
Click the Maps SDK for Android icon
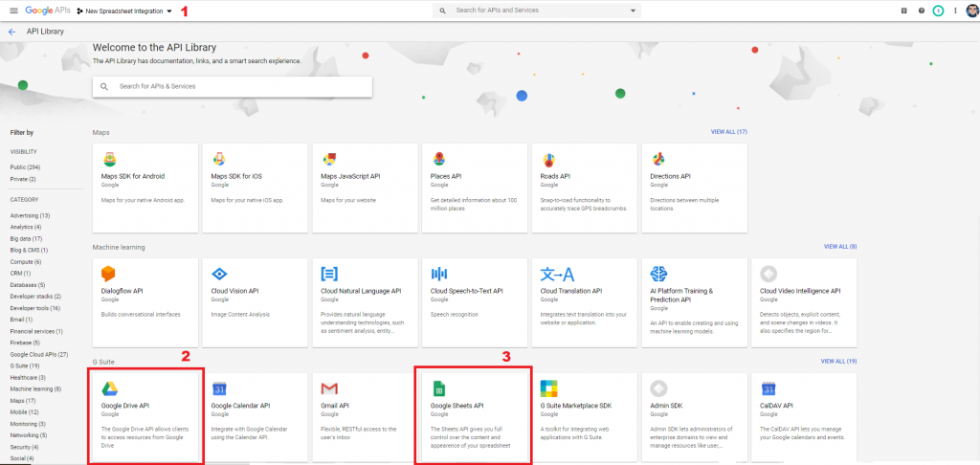[109, 159]
